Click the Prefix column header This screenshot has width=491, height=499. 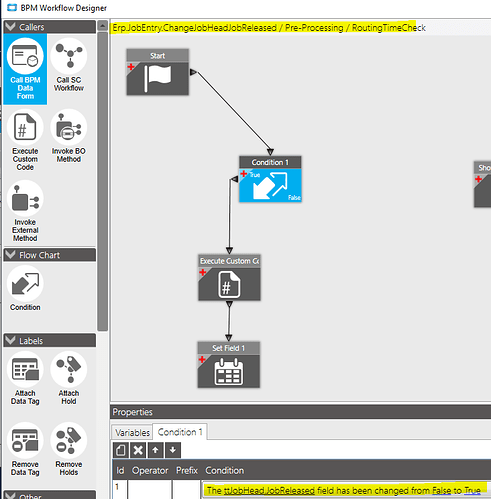(x=187, y=470)
